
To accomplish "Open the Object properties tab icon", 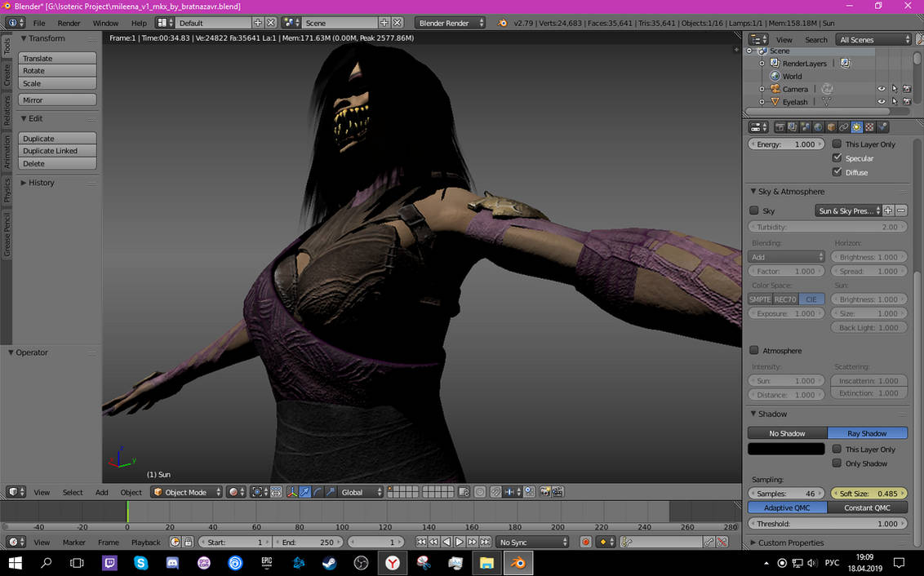I will pos(831,127).
